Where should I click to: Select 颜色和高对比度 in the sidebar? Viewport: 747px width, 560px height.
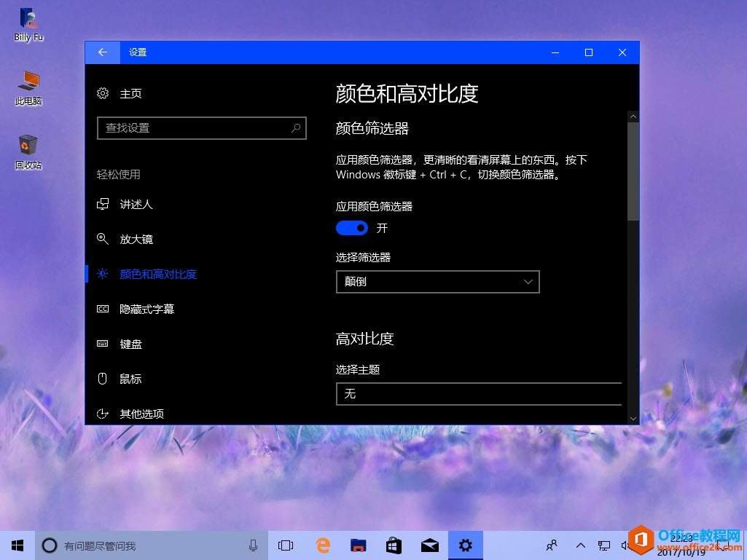(x=158, y=275)
